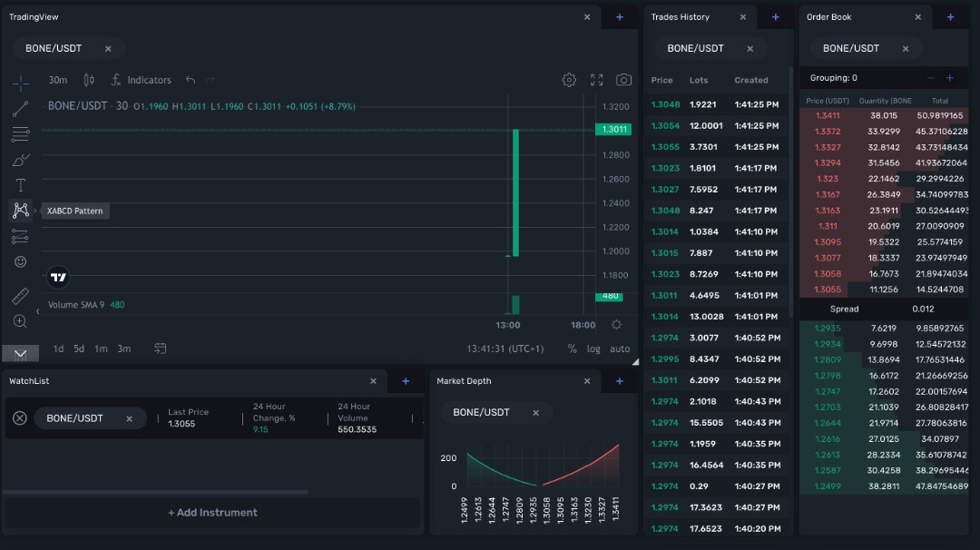Open the Fibonacci retracement tool group

tap(21, 133)
